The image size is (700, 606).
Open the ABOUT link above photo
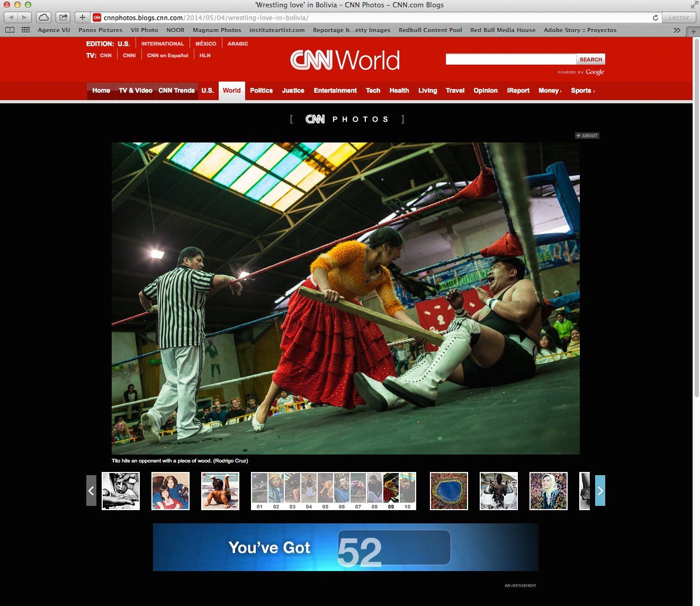click(587, 136)
